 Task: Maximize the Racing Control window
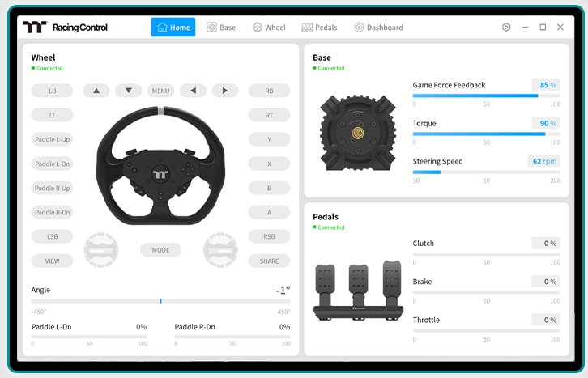pyautogui.click(x=543, y=27)
